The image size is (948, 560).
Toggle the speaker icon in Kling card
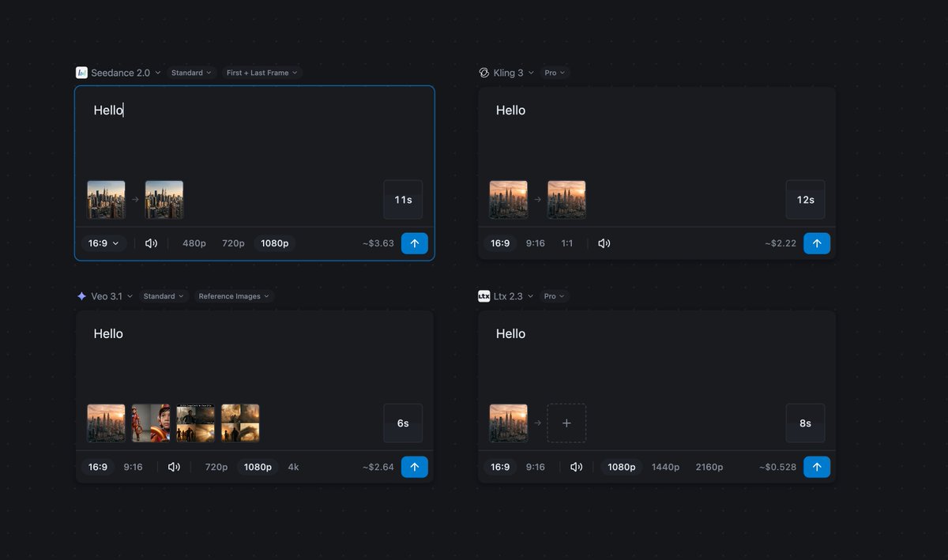tap(604, 243)
